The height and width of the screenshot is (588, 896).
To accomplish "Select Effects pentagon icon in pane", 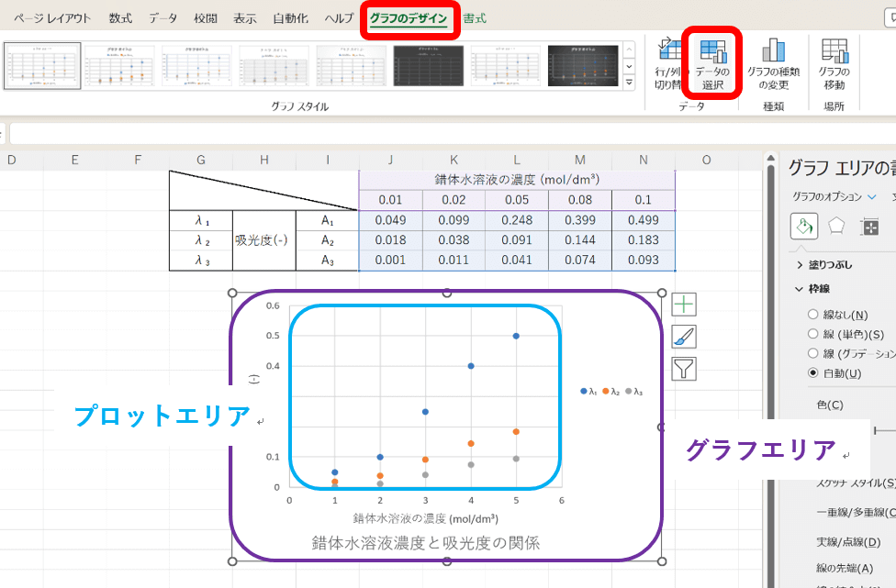I will (x=836, y=226).
